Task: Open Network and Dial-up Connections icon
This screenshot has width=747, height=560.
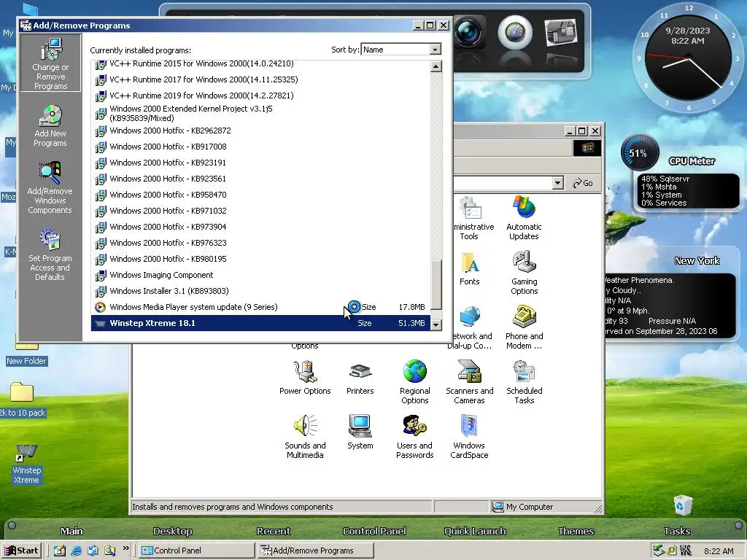Action: pyautogui.click(x=471, y=327)
